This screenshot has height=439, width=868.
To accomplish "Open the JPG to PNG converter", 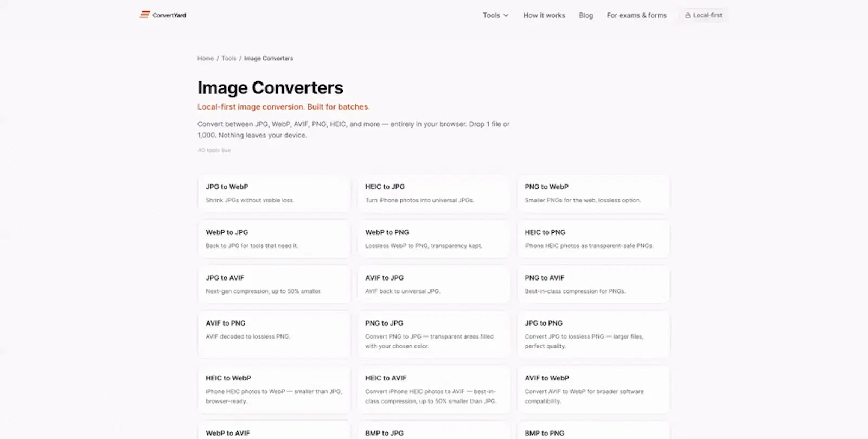I will click(593, 334).
